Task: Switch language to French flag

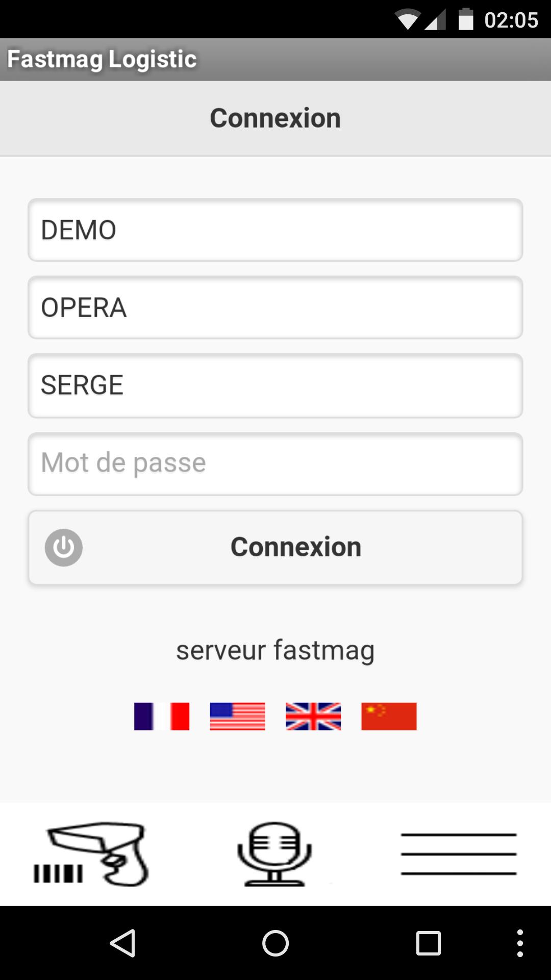Action: tap(162, 716)
